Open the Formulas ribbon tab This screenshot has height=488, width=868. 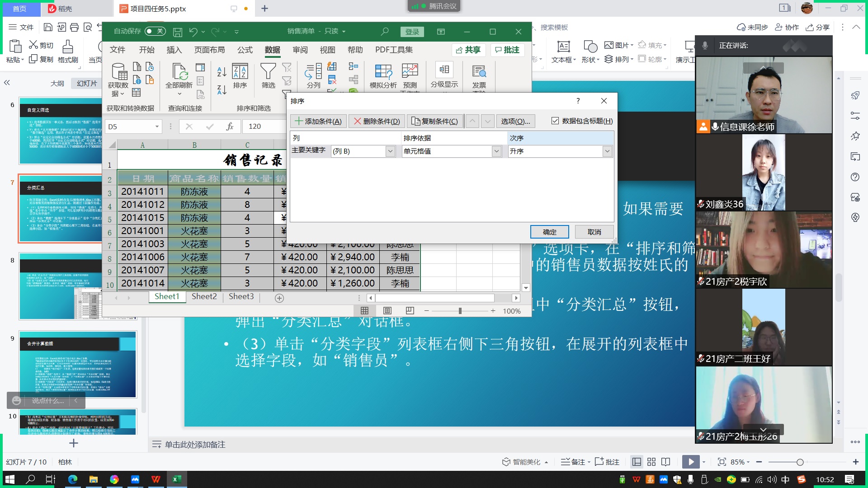[245, 50]
